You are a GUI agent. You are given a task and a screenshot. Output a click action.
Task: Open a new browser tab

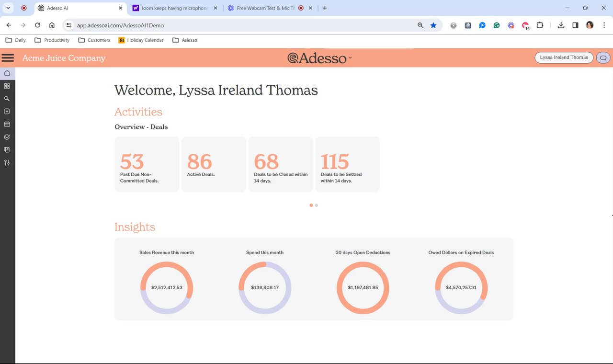pos(325,8)
